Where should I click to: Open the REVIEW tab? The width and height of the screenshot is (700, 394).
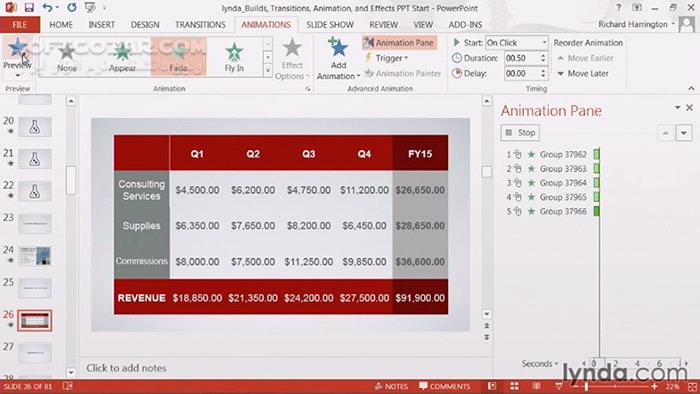click(x=383, y=25)
